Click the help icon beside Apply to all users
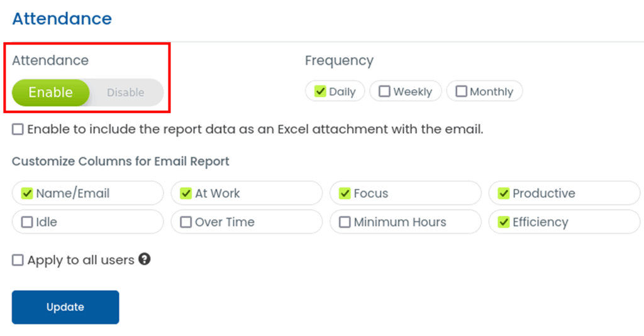644x336 pixels. (145, 259)
